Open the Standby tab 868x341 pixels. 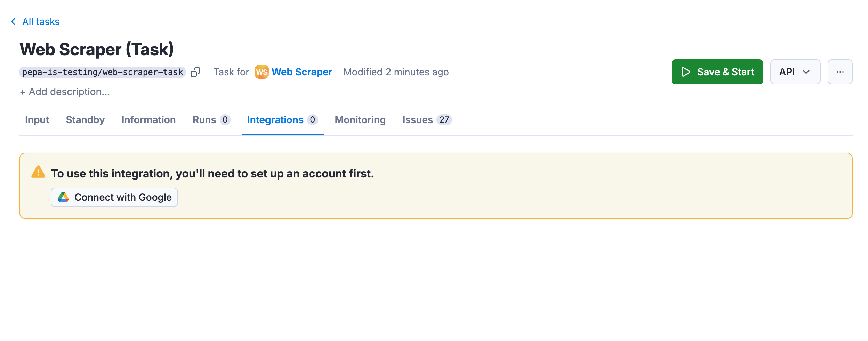click(x=85, y=120)
